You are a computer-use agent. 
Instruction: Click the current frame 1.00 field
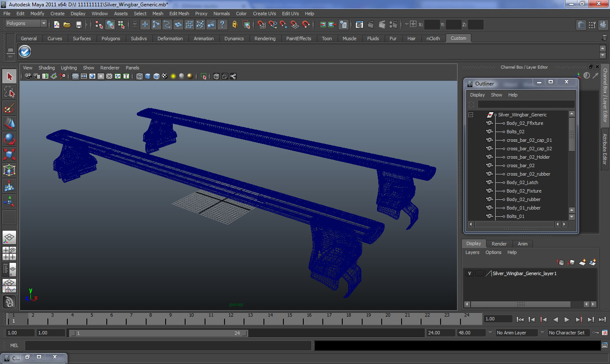[498, 319]
